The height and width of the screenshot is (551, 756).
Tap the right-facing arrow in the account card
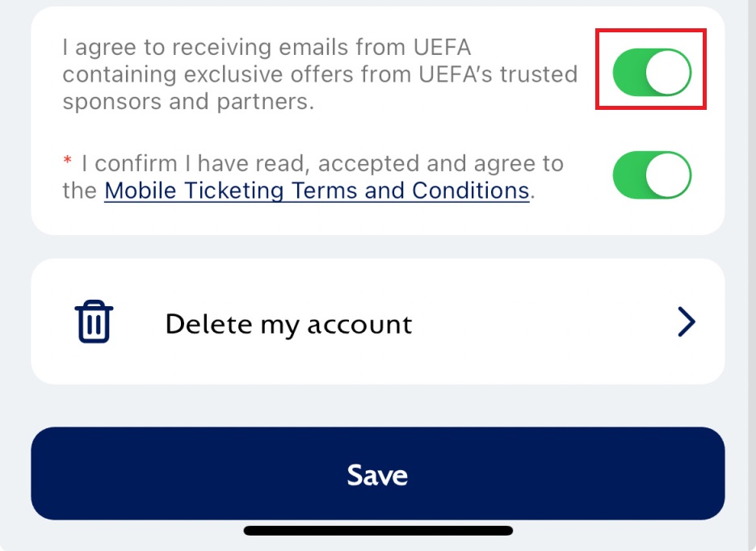[686, 322]
